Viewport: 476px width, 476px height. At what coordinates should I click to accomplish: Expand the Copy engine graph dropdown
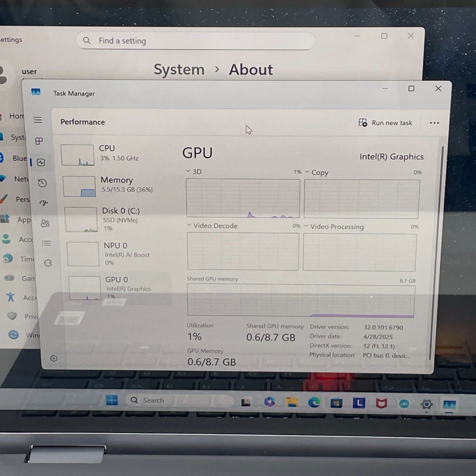tap(307, 172)
